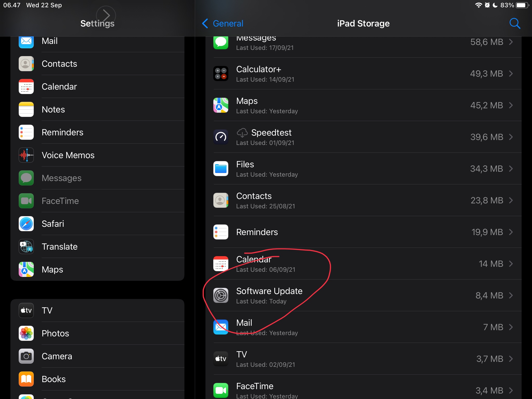532x399 pixels.
Task: Open Contacts storage entry
Action: click(x=364, y=200)
